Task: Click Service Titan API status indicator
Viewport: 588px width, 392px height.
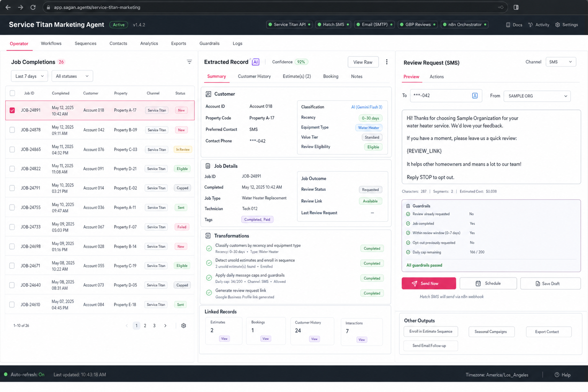Action: 289,24
